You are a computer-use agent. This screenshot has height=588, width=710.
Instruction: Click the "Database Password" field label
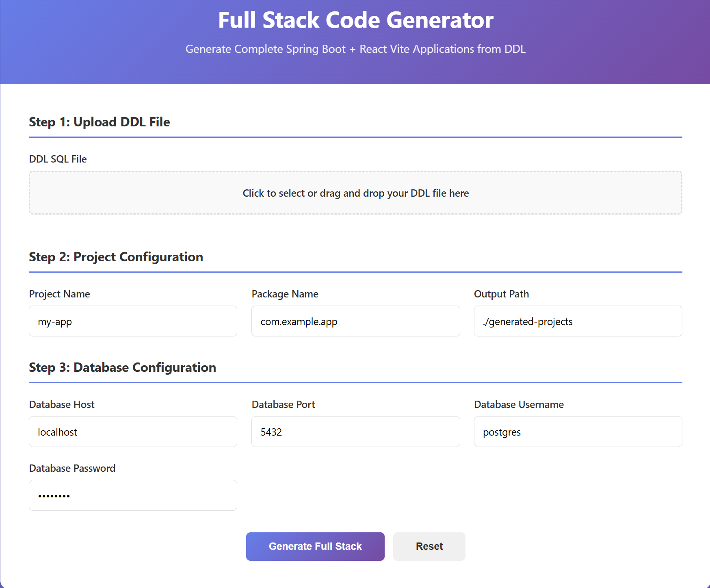tap(72, 468)
